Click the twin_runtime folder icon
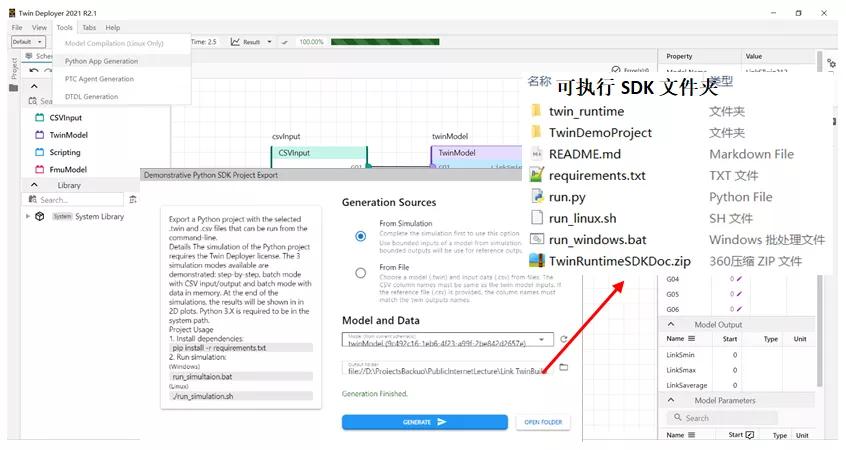Screen dimensions: 846x450 click(x=536, y=111)
